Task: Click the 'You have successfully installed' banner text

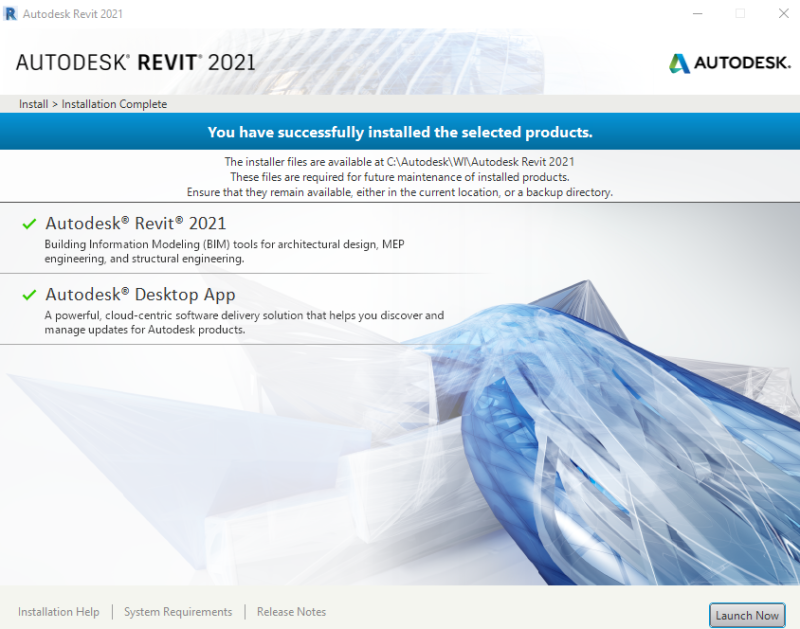Action: (400, 132)
